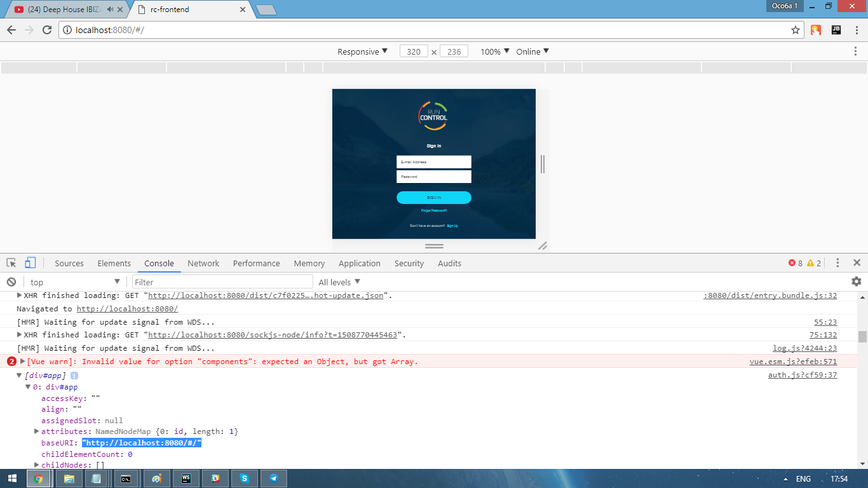Open Telegram from the taskbar
The image size is (868, 488).
point(273,478)
